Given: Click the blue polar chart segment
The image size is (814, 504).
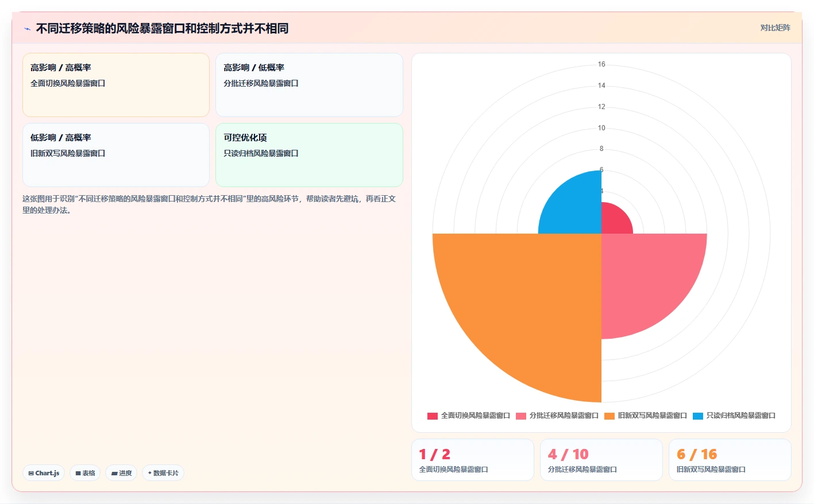Looking at the screenshot, I should 574,207.
